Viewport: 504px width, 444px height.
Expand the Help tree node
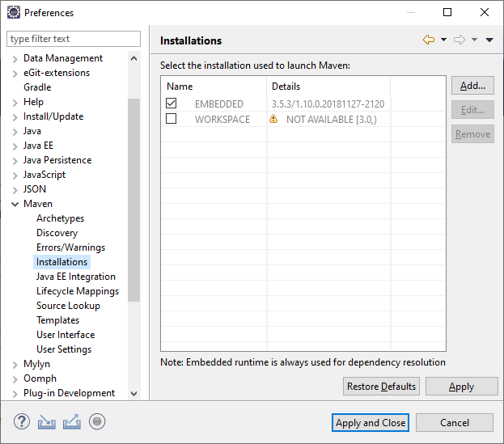pos(15,103)
